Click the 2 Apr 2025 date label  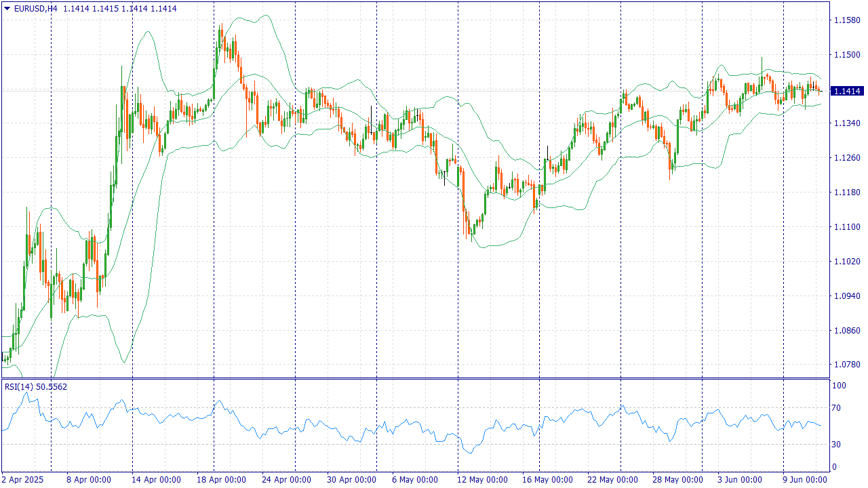click(22, 480)
